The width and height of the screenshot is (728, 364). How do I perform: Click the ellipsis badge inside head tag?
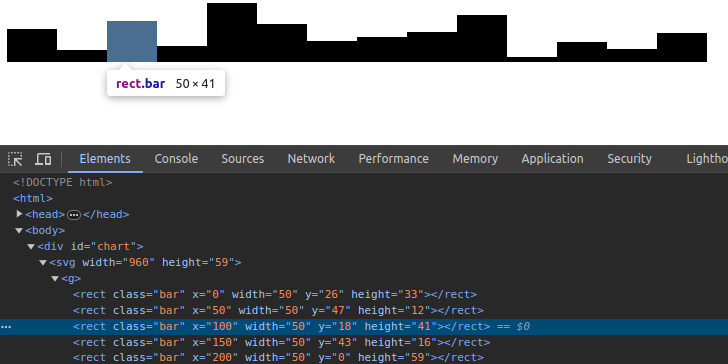(74, 214)
